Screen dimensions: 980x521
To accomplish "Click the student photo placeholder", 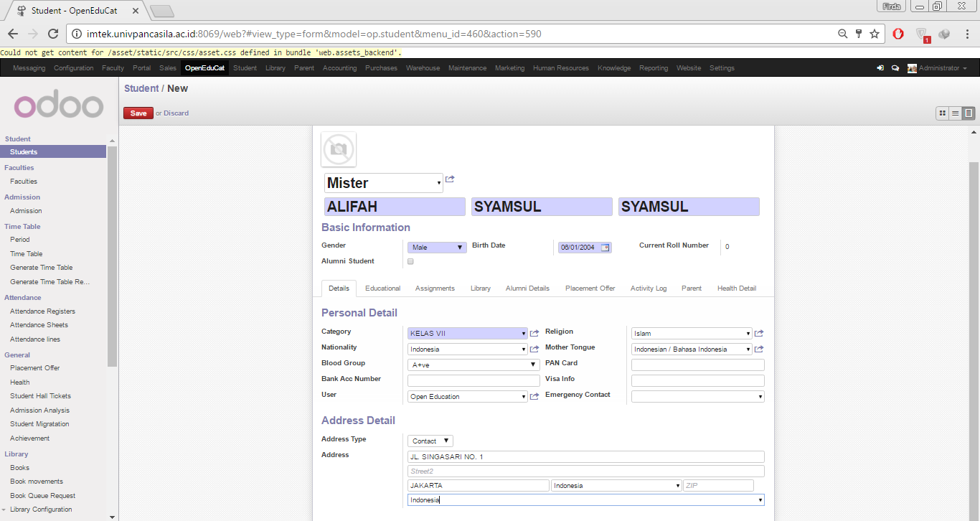I will pos(339,149).
